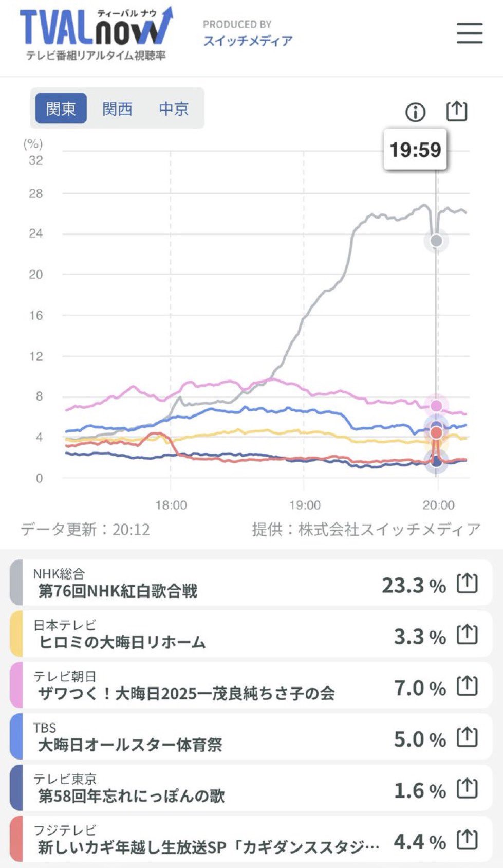The width and height of the screenshot is (503, 868).
Task: Click the share icon above the chart
Action: pyautogui.click(x=456, y=111)
